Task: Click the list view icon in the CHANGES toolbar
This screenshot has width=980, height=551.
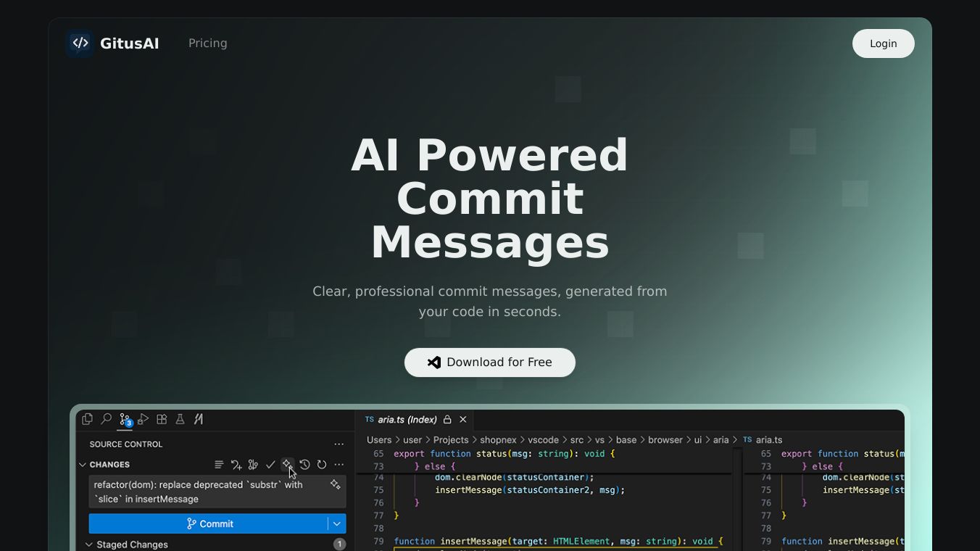Action: 219,465
